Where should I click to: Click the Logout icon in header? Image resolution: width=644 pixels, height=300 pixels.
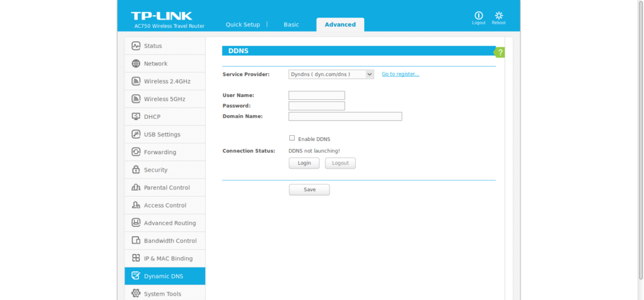[479, 15]
